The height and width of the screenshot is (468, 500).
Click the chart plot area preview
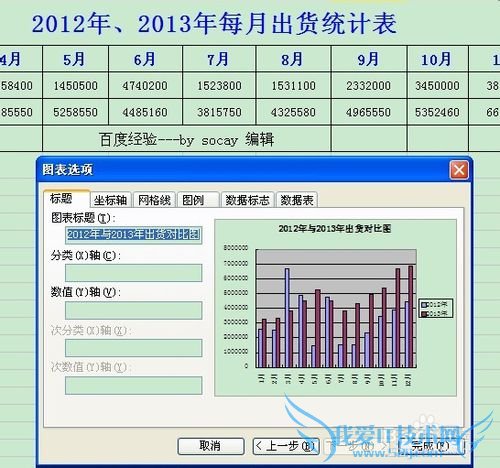tap(336, 308)
